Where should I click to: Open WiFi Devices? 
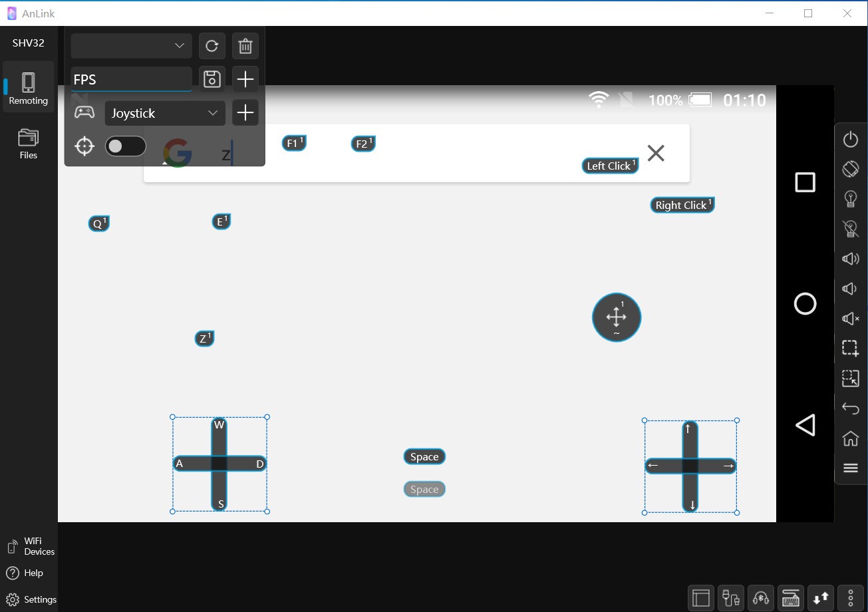[x=31, y=546]
